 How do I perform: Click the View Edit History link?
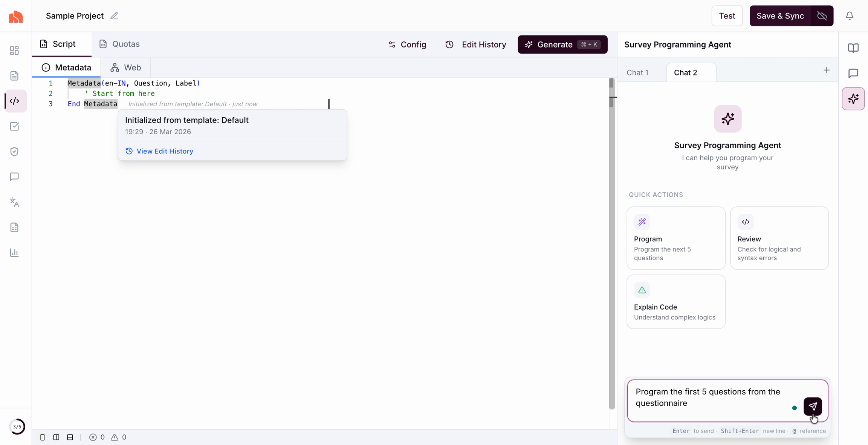165,151
